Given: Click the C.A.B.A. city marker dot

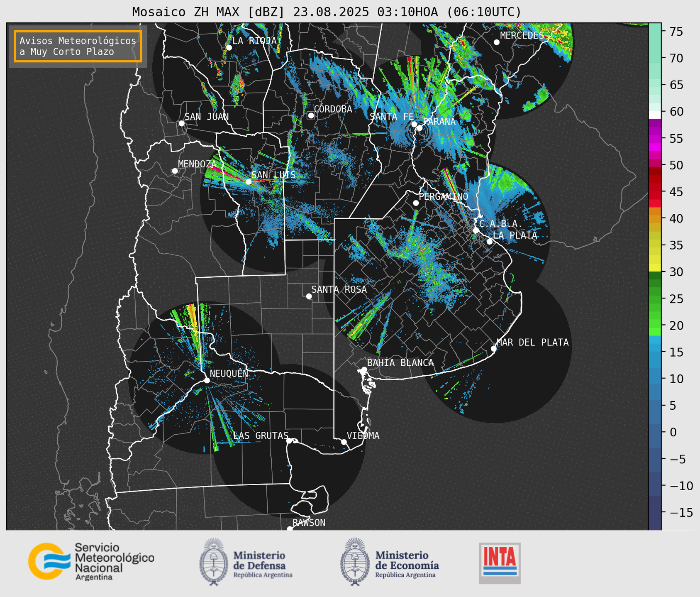Looking at the screenshot, I should (x=476, y=230).
